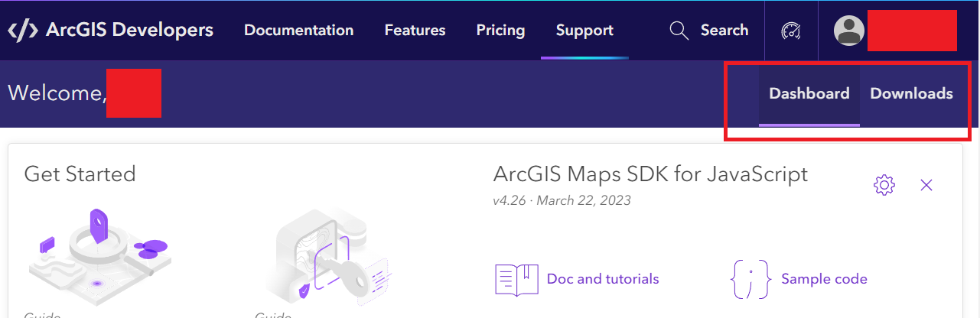980x318 pixels.
Task: Click the ArcGIS Developers brand text
Action: tap(130, 31)
